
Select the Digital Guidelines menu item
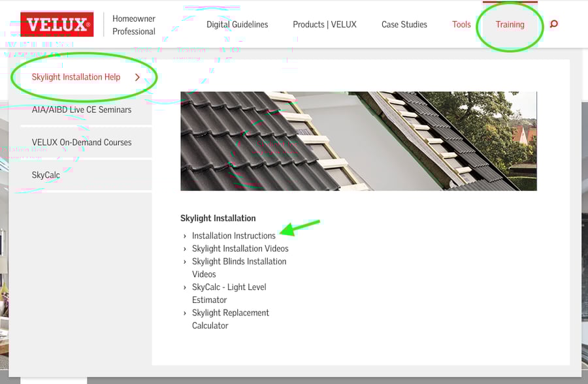point(237,24)
